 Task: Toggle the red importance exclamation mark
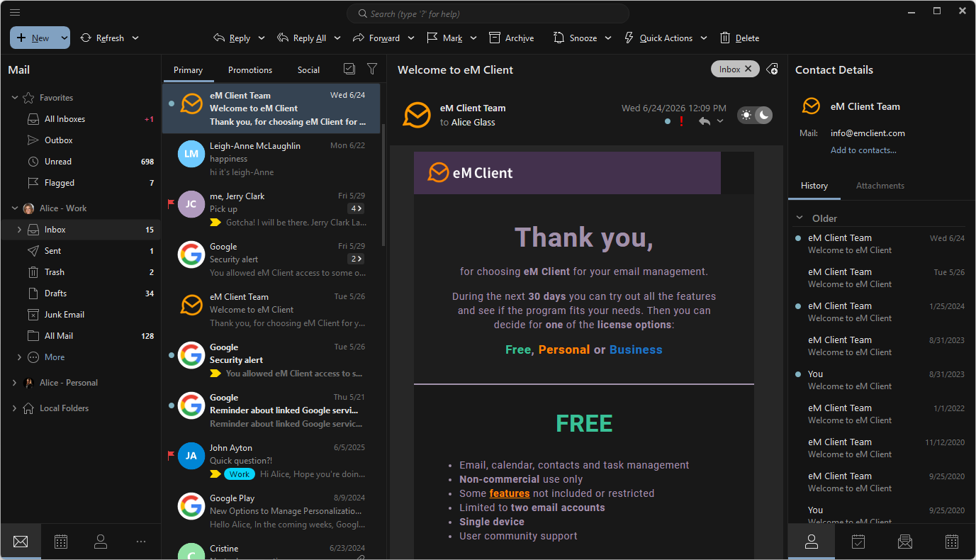(x=682, y=121)
